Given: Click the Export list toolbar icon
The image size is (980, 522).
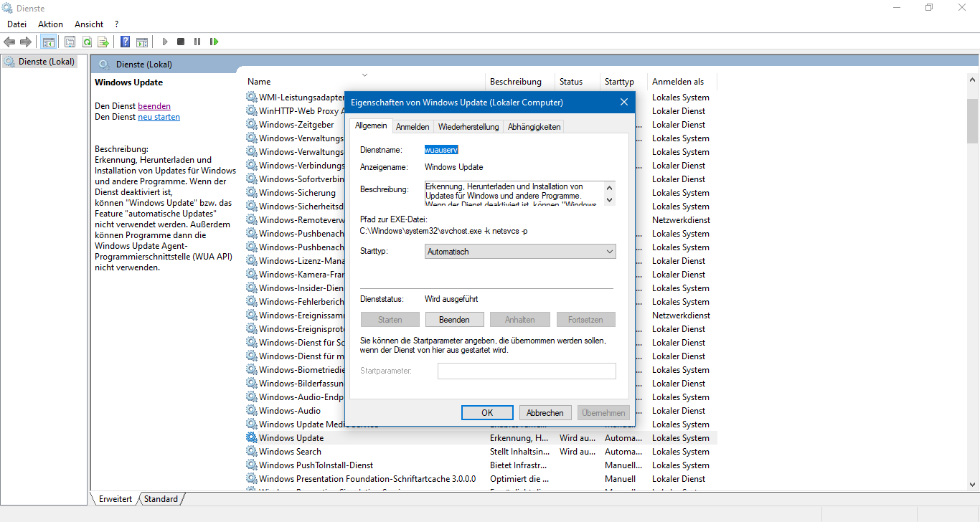Looking at the screenshot, I should click(x=103, y=42).
